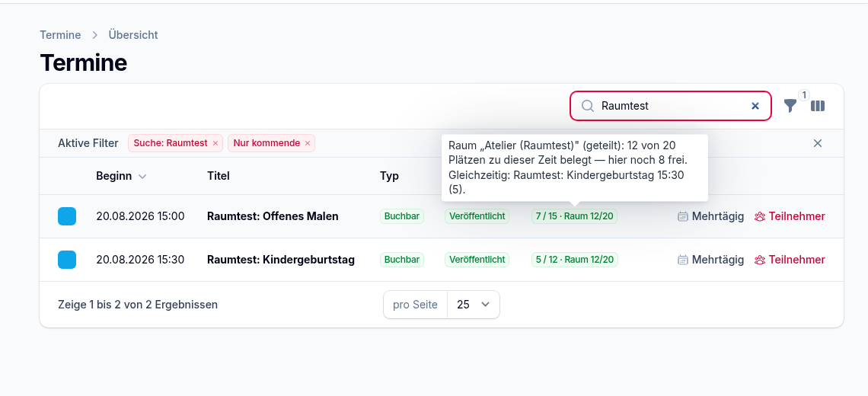This screenshot has height=396, width=868.
Task: Click calendar icon in Offenes Malen row
Action: (x=683, y=216)
